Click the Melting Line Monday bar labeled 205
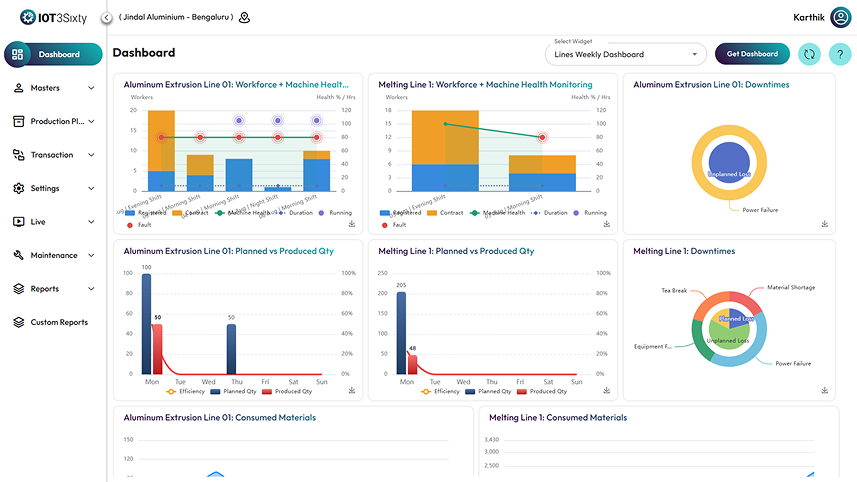 coord(401,333)
